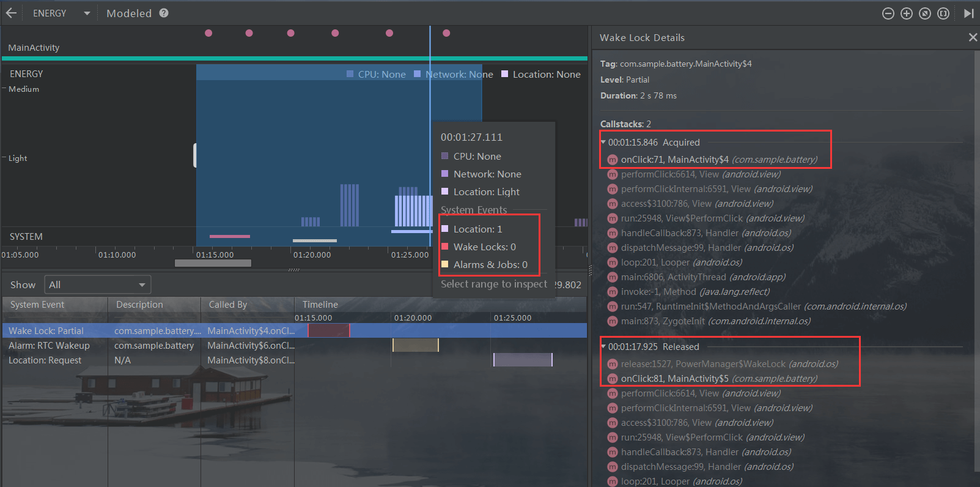Zoom timeline to the selected range
This screenshot has width=980, height=487.
[943, 13]
